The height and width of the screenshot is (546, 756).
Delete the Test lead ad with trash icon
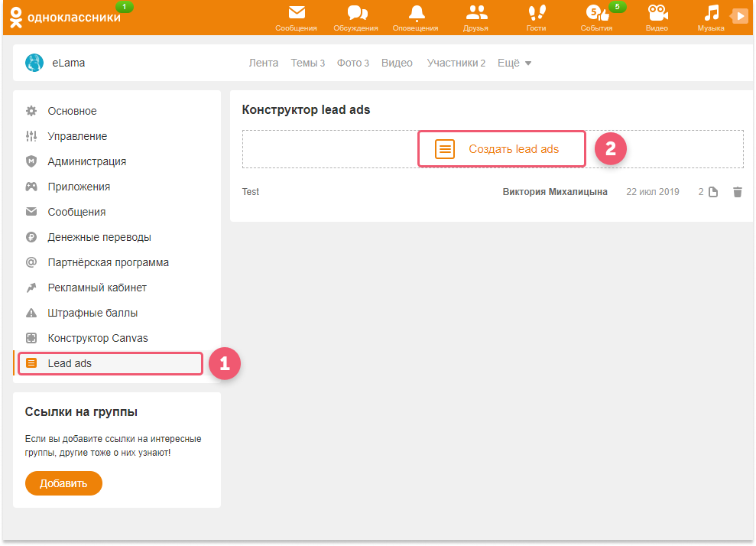coord(737,192)
